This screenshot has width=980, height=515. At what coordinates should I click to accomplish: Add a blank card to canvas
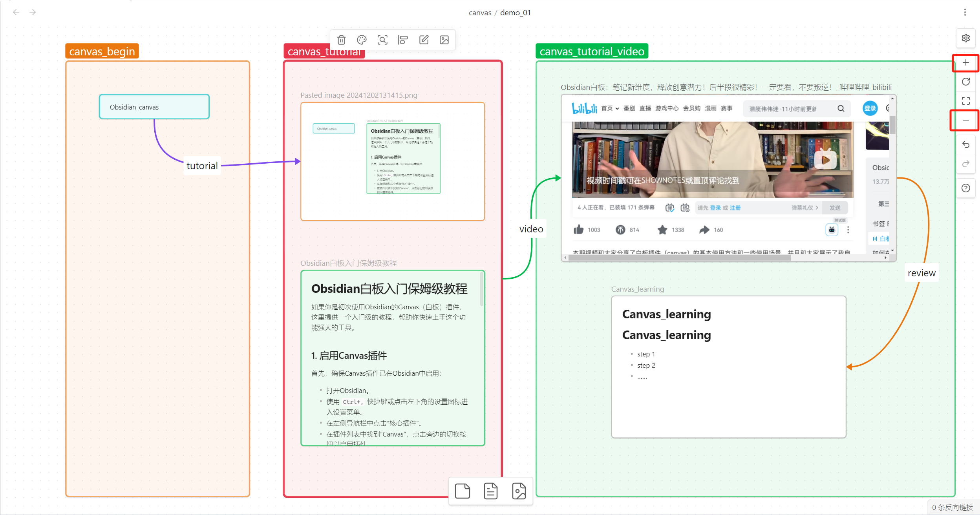462,491
